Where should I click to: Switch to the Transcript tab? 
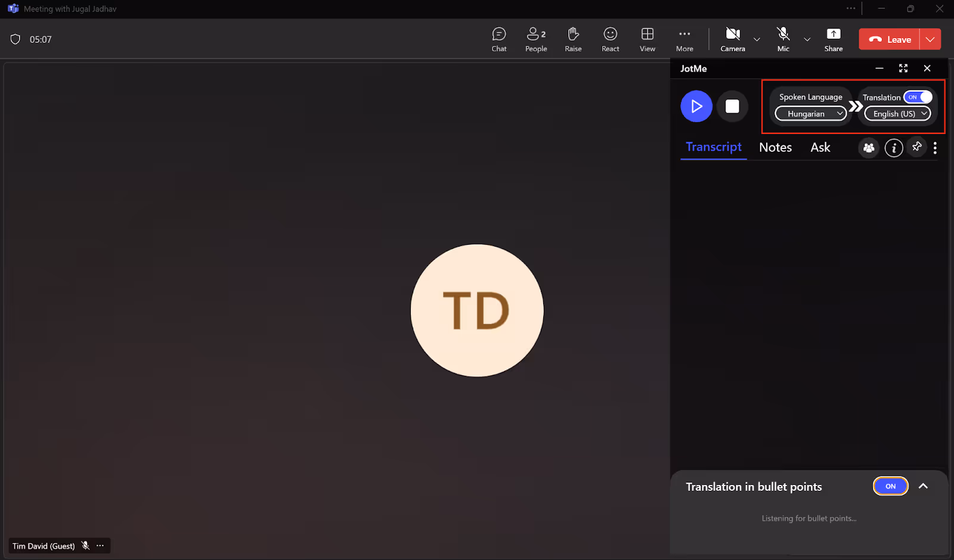click(x=714, y=147)
